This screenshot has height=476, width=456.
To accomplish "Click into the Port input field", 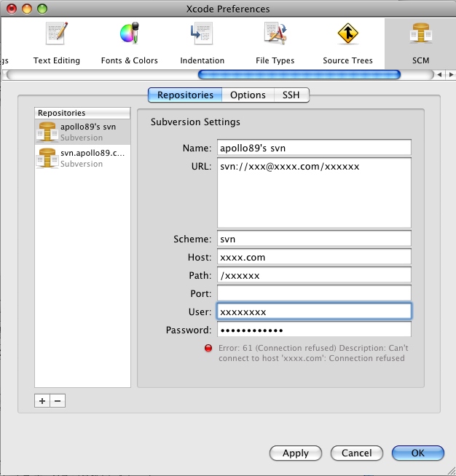I will point(314,293).
